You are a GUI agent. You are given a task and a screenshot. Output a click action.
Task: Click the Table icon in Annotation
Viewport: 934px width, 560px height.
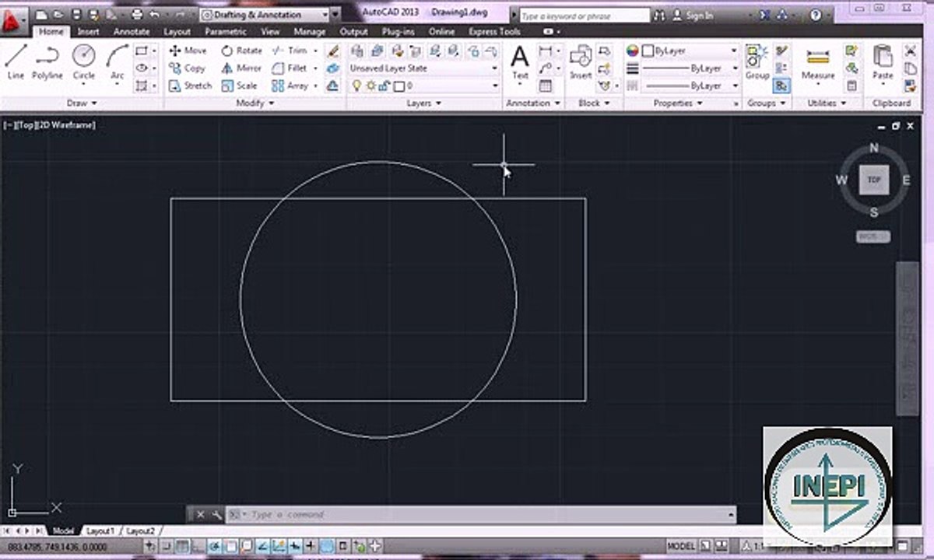coord(546,86)
